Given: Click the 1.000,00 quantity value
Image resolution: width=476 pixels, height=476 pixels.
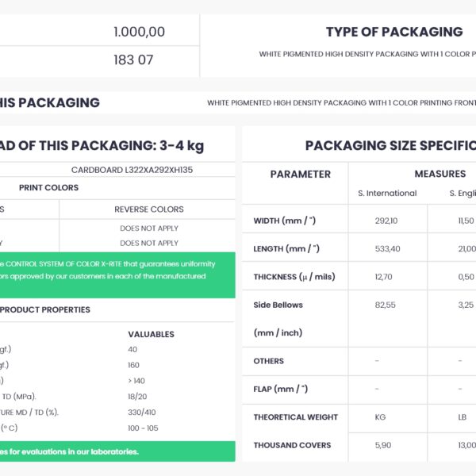Looking at the screenshot, I should coord(139,32).
